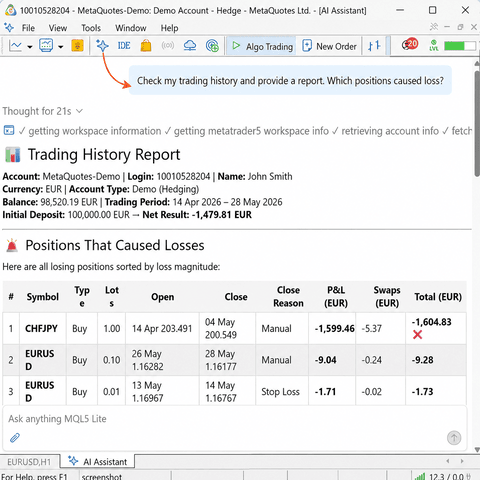Click the New Order button

click(329, 46)
